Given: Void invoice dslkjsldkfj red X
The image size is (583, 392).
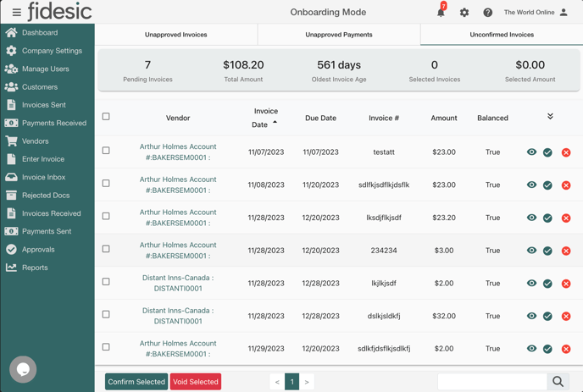Looking at the screenshot, I should (566, 316).
